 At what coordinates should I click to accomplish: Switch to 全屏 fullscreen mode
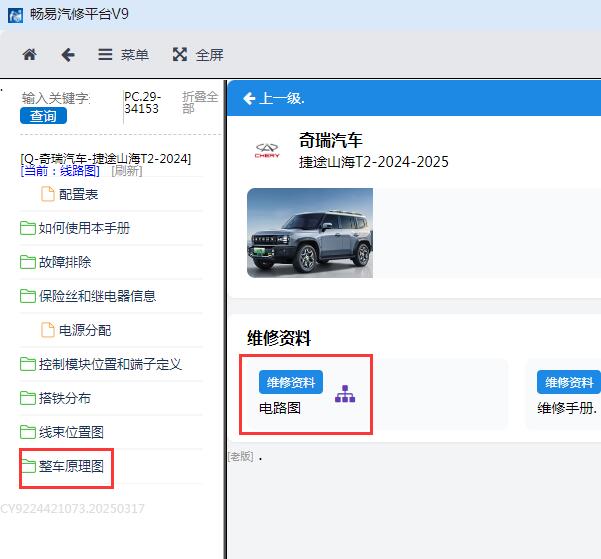pyautogui.click(x=198, y=55)
